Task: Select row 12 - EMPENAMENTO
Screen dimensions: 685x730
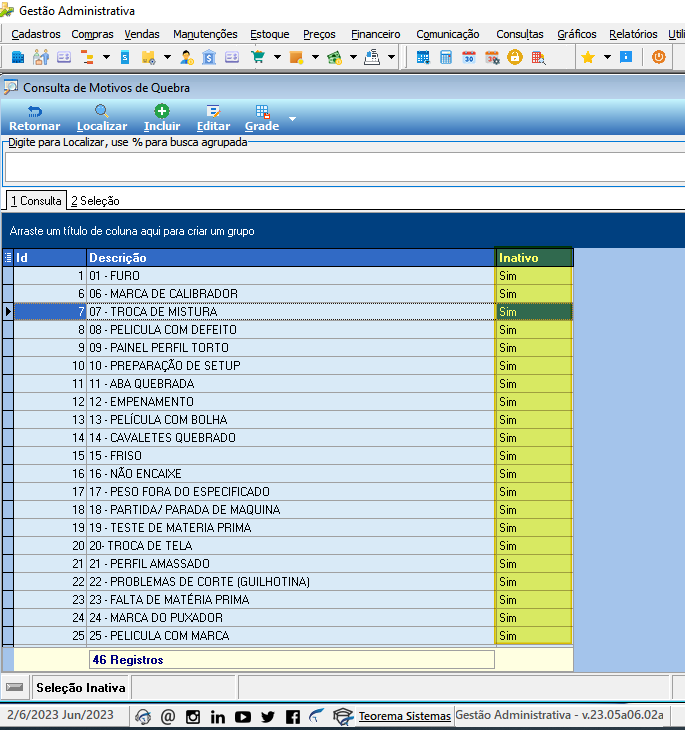Action: (287, 402)
